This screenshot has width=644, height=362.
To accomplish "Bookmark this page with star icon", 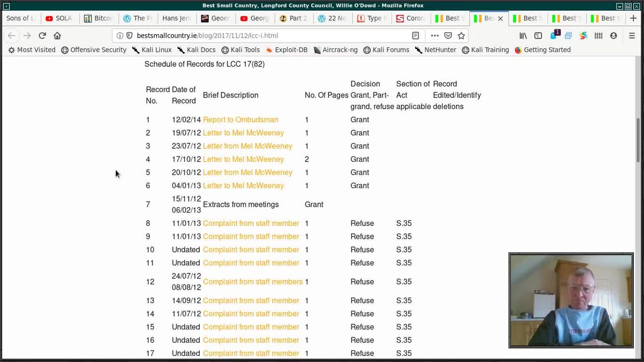I will point(461,36).
